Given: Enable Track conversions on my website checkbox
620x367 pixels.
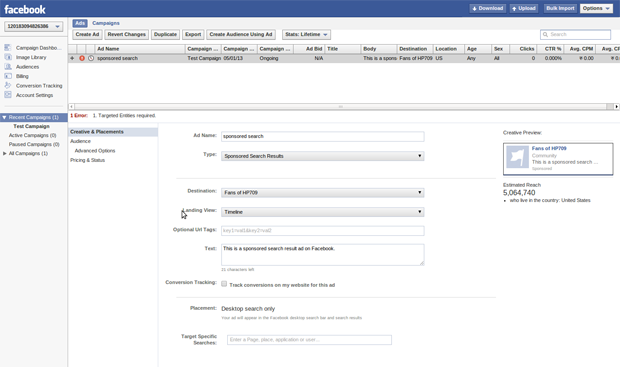Looking at the screenshot, I should (224, 284).
